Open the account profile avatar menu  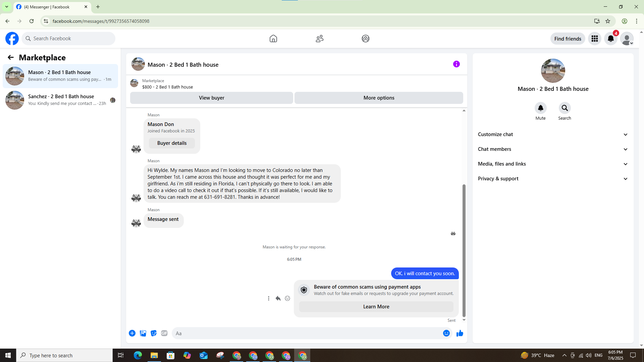tap(627, 39)
